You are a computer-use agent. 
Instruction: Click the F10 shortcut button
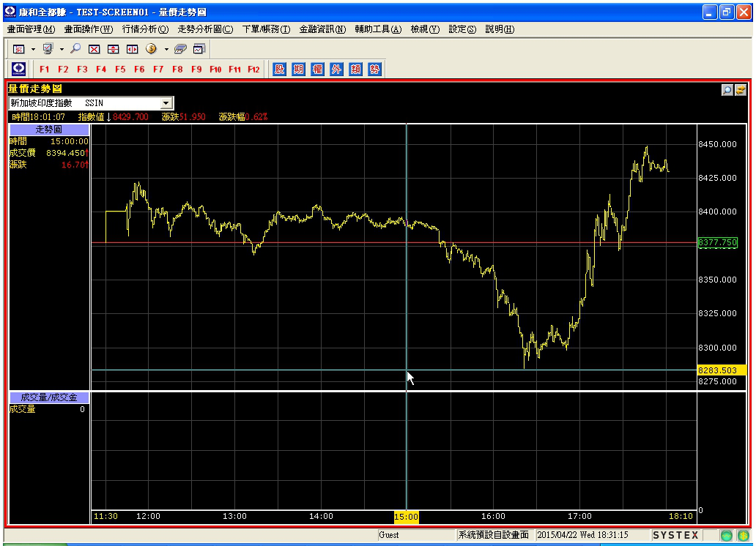[215, 70]
